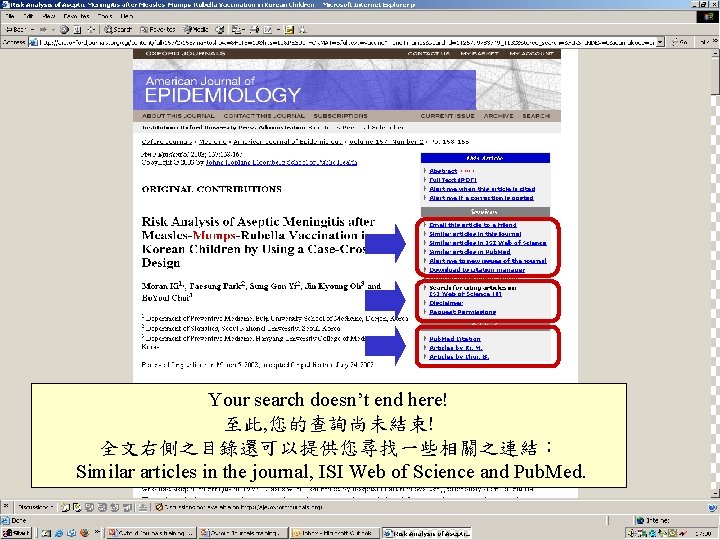
Task: Click SUBSCRIPTIONS navigation link
Action: [340, 116]
